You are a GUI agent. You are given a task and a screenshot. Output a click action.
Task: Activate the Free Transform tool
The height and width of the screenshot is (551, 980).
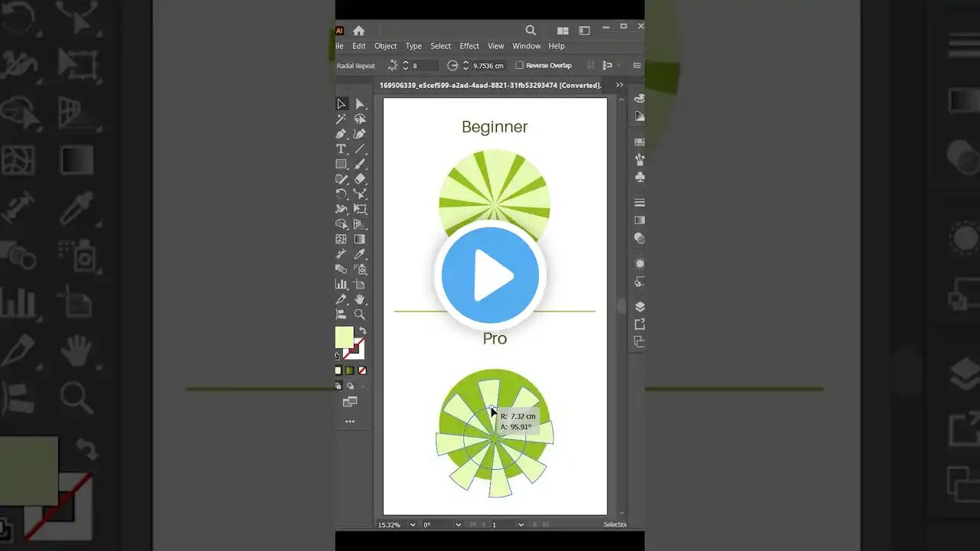pos(360,209)
